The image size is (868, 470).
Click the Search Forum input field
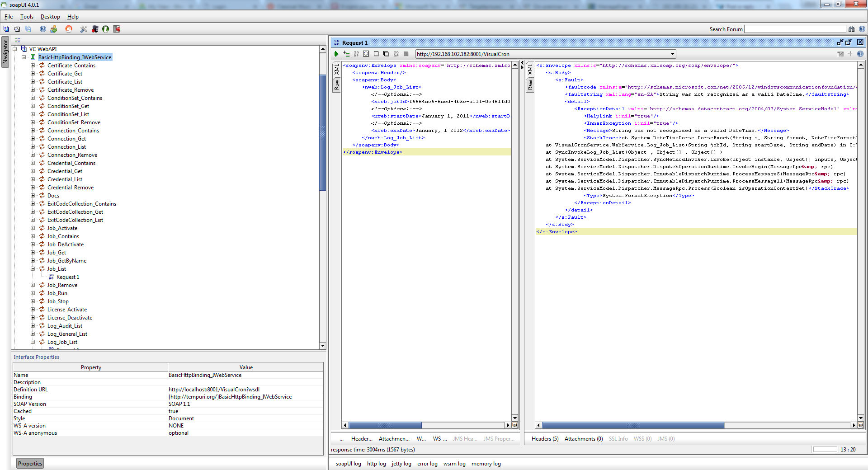pos(794,29)
